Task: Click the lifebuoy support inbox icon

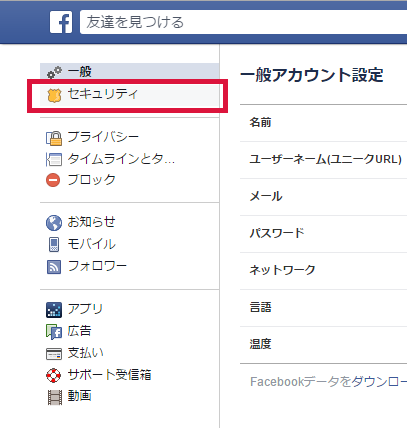Action: point(54,375)
